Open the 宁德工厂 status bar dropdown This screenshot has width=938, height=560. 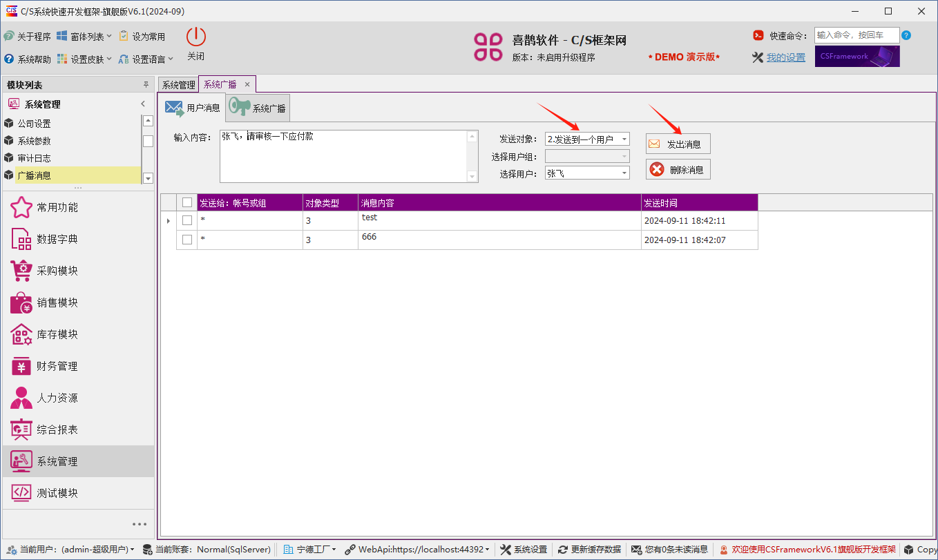tap(309, 550)
